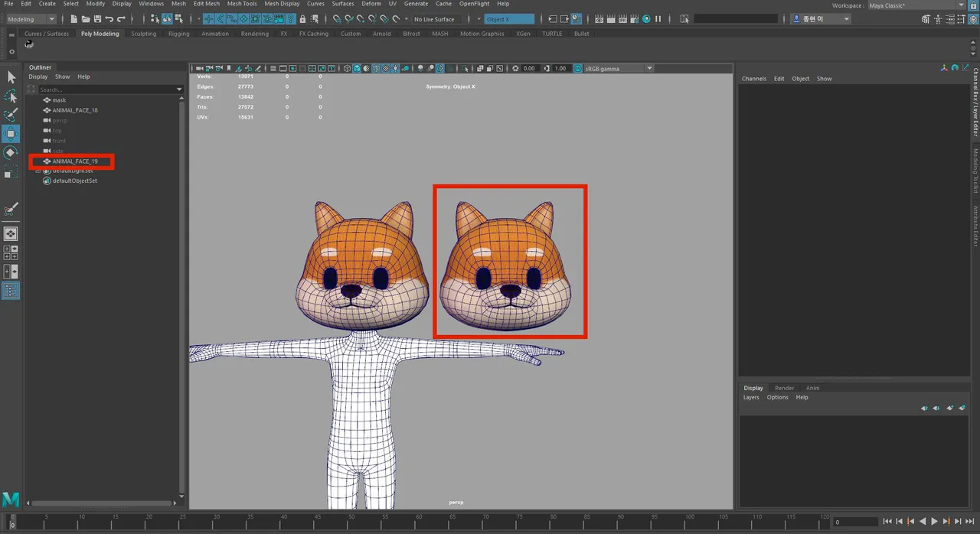Viewport: 980px width, 534px height.
Task: Enable textured display in the viewport toolbar
Action: [x=385, y=69]
